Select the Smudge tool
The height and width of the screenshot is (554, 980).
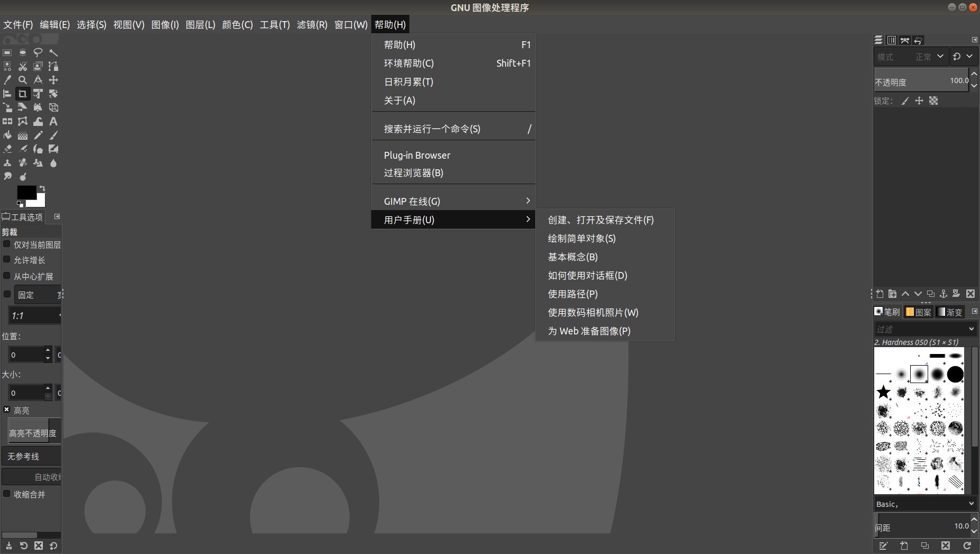7,177
